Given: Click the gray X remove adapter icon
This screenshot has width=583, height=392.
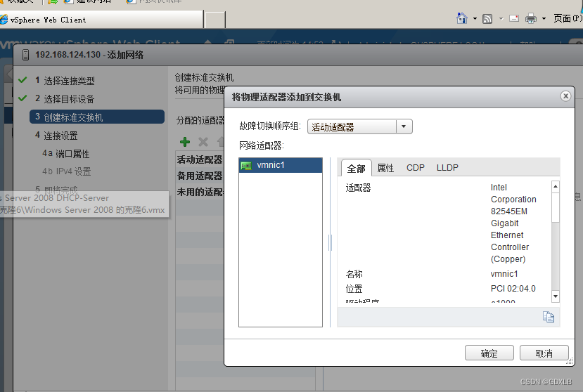Looking at the screenshot, I should coord(203,142).
